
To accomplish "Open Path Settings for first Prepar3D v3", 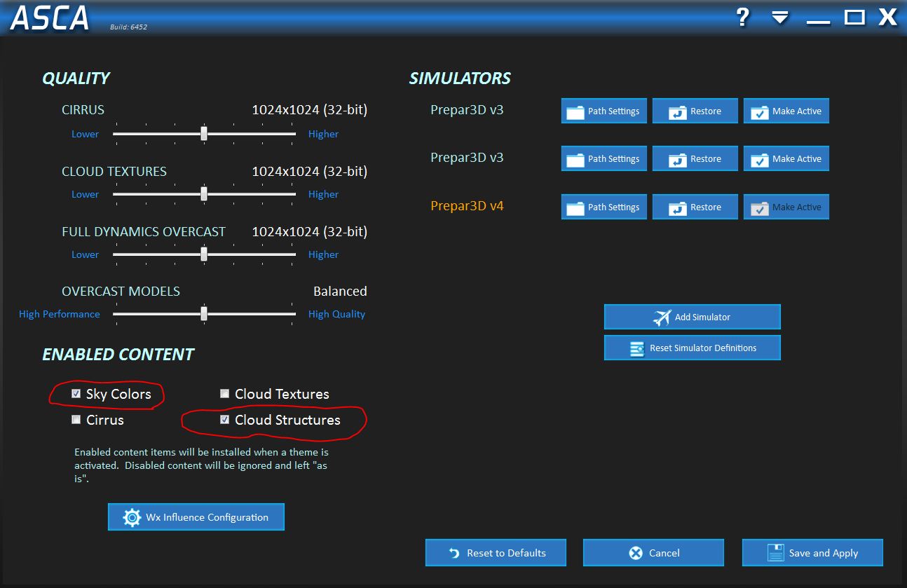I will click(604, 111).
